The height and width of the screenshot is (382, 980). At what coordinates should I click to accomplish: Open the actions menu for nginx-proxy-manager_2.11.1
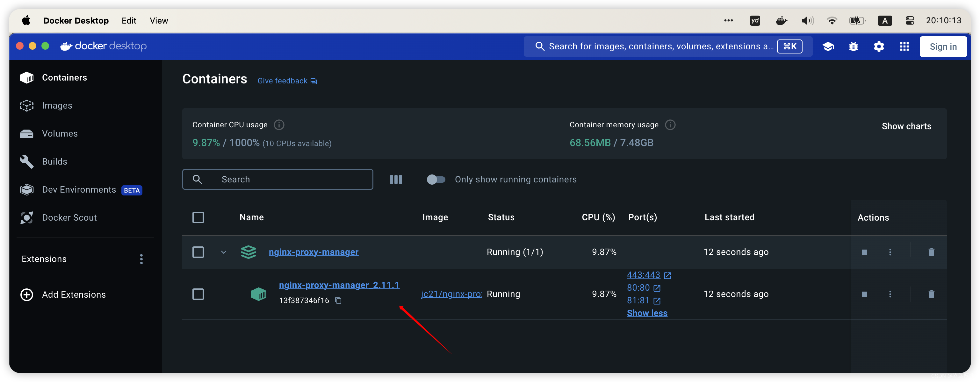pos(890,294)
